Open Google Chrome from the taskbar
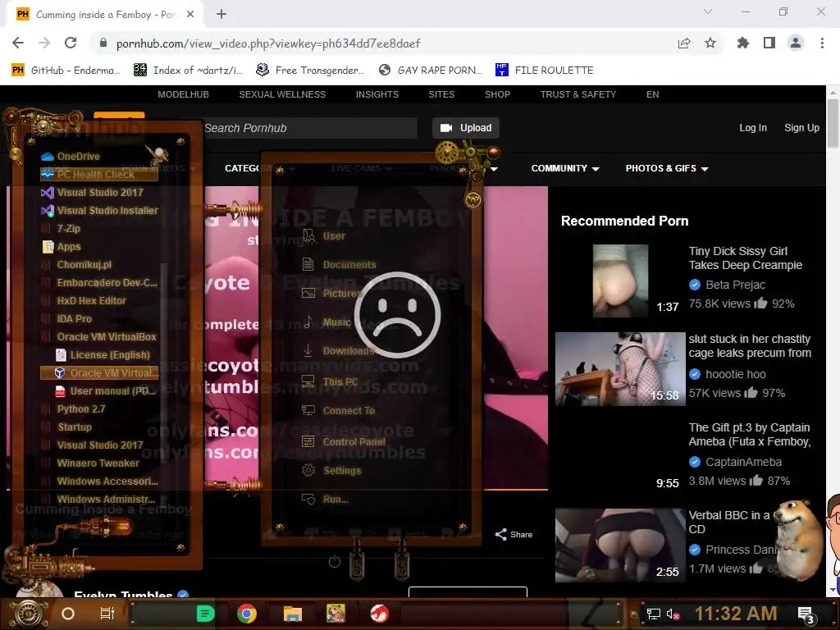The width and height of the screenshot is (840, 630). point(247,614)
